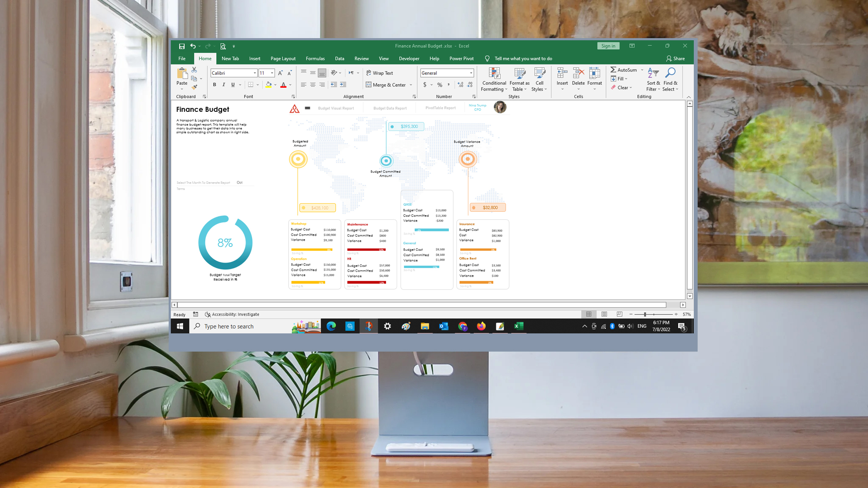Click the Comma Style icon
The image size is (868, 488).
click(449, 85)
